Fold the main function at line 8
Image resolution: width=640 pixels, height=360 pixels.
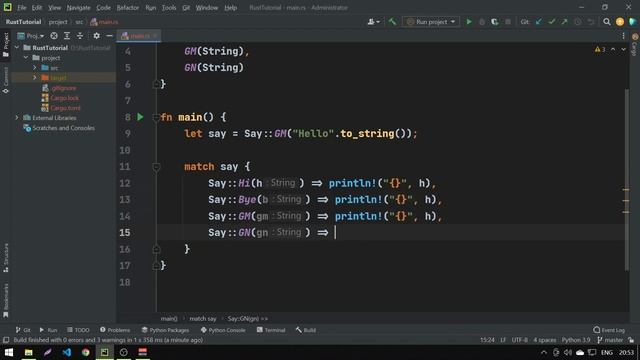(156, 118)
